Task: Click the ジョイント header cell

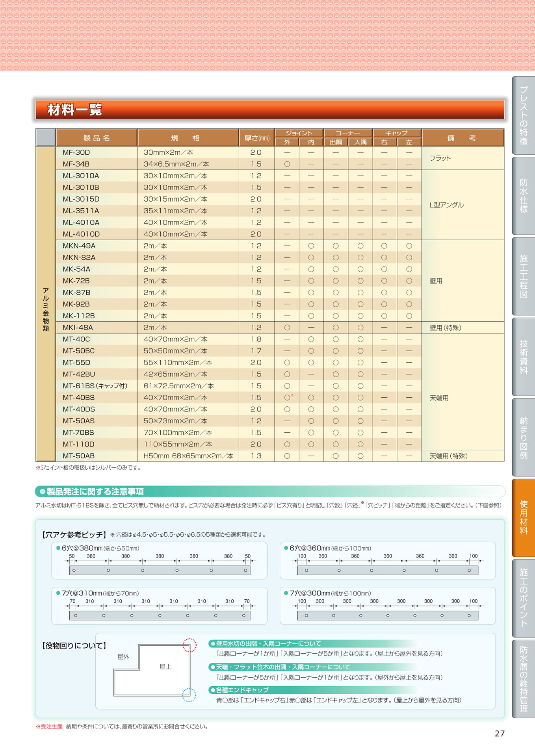Action: point(299,133)
